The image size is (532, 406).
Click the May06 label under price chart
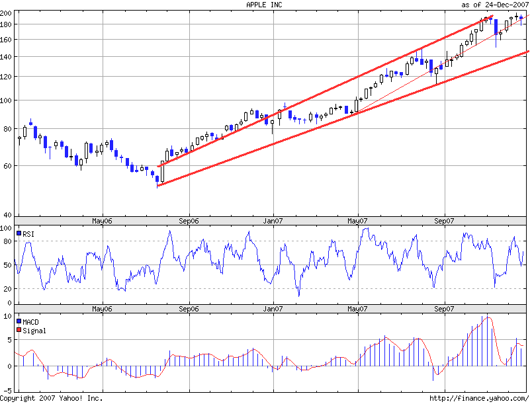(x=102, y=221)
